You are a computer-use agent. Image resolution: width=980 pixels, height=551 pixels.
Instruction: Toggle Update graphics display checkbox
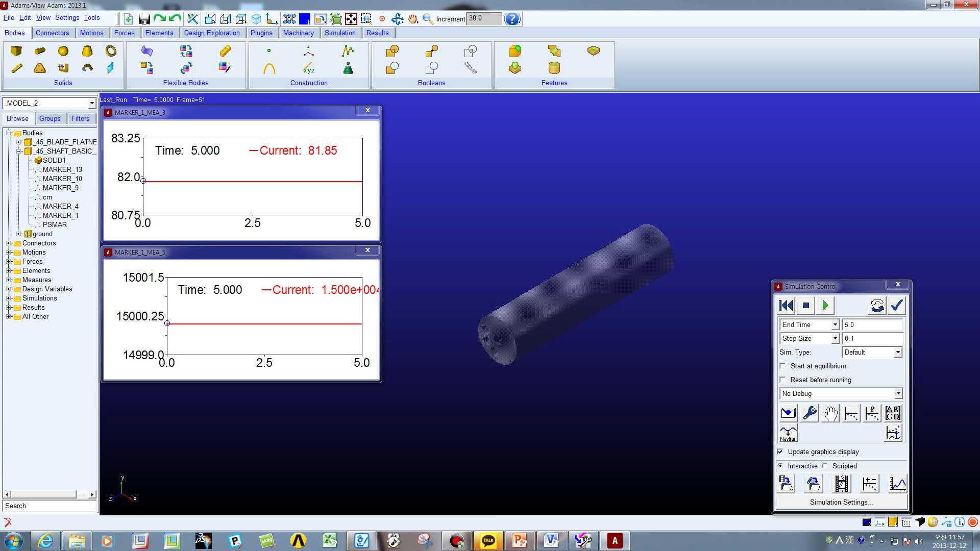pyautogui.click(x=782, y=451)
